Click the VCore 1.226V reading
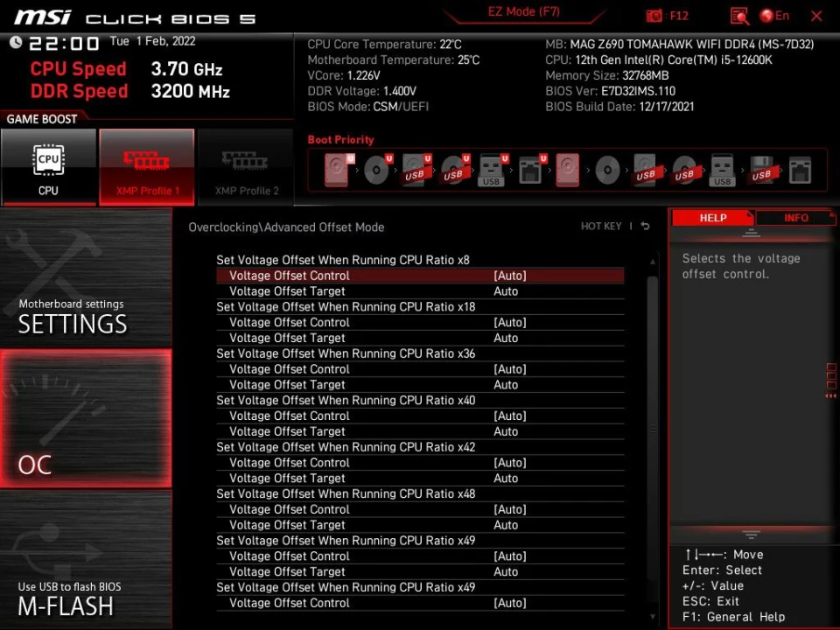The width and height of the screenshot is (840, 630). pyautogui.click(x=344, y=75)
